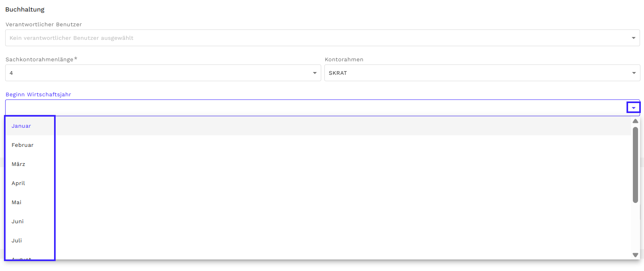Click scrollbar track below the thumb

click(635, 227)
